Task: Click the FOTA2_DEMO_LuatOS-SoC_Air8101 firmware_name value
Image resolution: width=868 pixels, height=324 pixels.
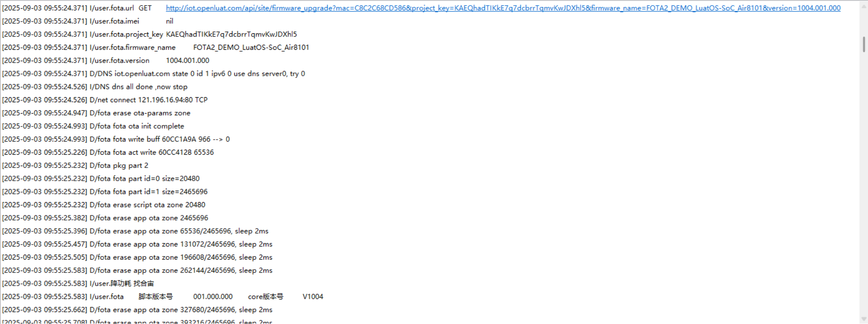Action: pos(251,47)
